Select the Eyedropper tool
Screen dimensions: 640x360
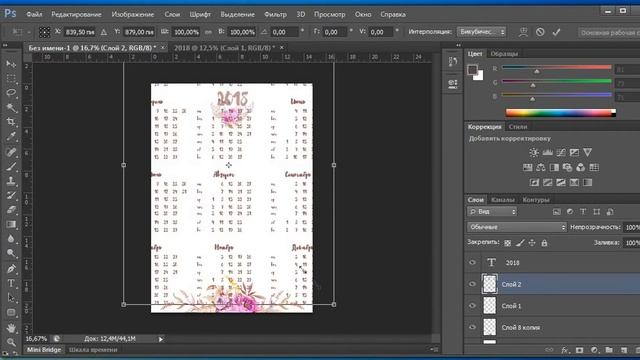point(11,136)
